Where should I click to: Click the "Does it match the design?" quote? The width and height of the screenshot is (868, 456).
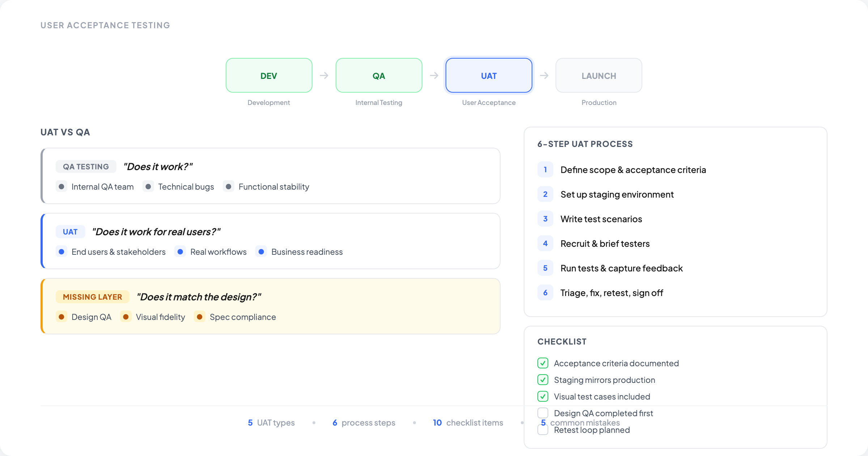tap(199, 297)
